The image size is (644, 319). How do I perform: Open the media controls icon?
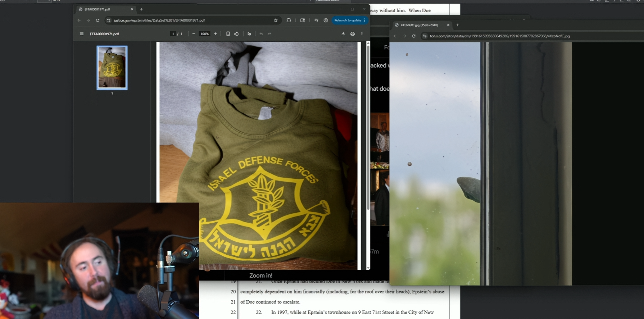point(317,20)
